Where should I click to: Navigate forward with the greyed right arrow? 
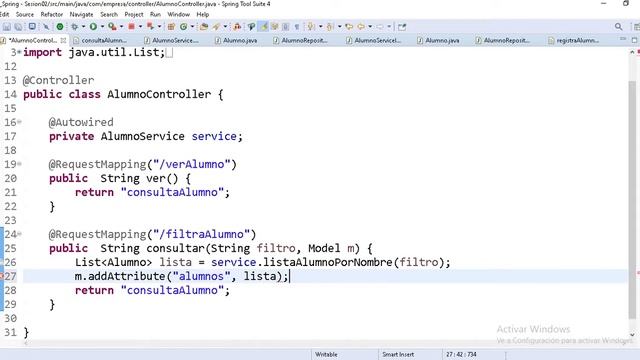click(380, 27)
